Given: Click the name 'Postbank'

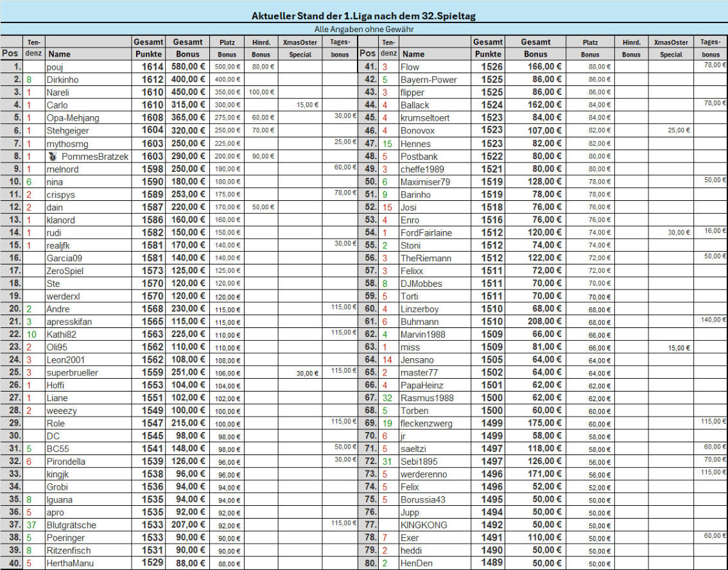Looking at the screenshot, I should (x=419, y=157).
